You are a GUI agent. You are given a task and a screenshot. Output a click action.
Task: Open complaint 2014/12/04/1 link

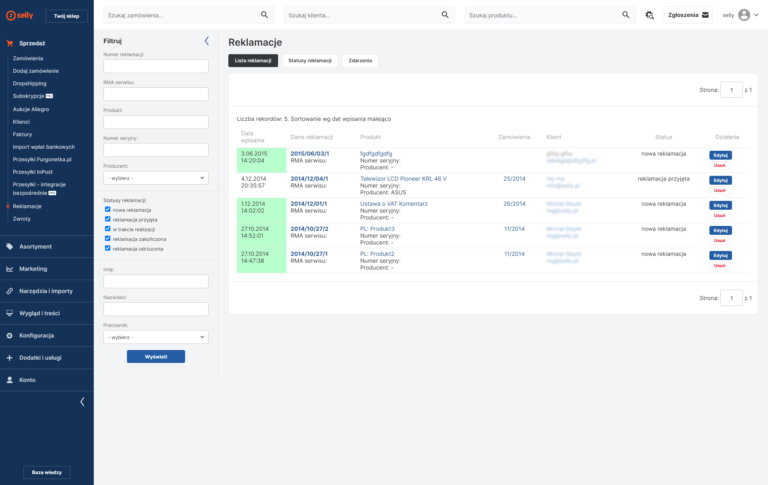(x=309, y=178)
